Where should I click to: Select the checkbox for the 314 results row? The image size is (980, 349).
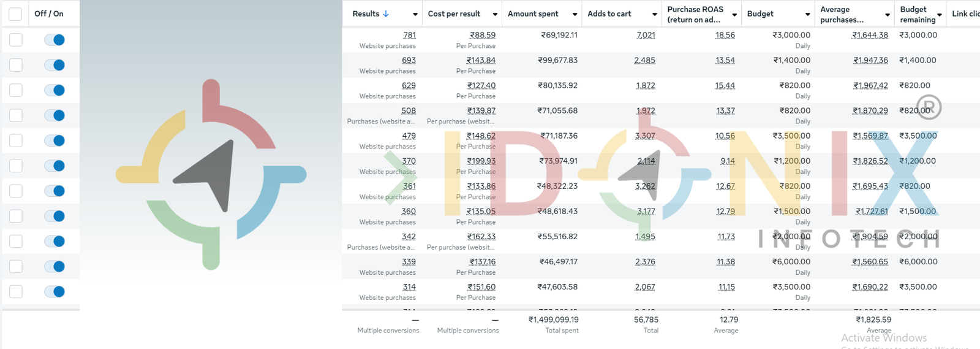click(16, 291)
